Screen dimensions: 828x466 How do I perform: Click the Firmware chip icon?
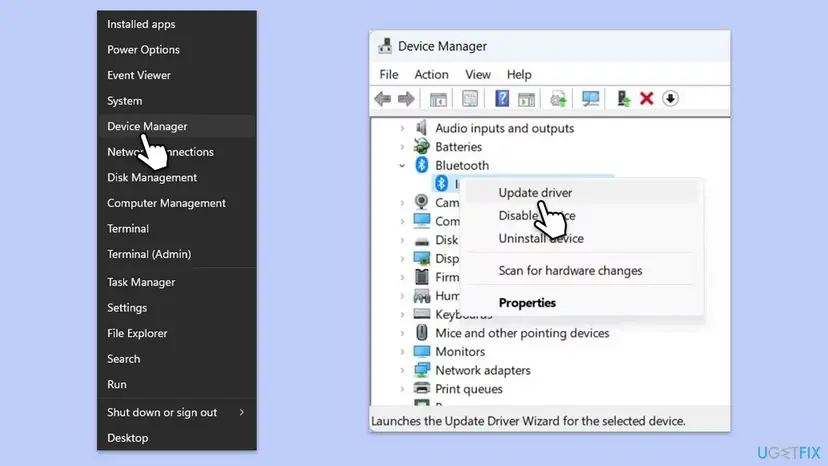(421, 277)
